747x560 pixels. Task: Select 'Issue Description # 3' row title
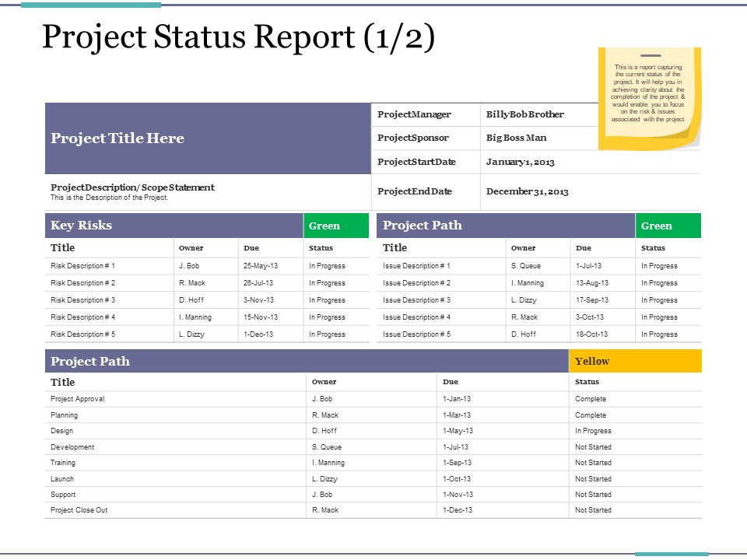tap(416, 300)
